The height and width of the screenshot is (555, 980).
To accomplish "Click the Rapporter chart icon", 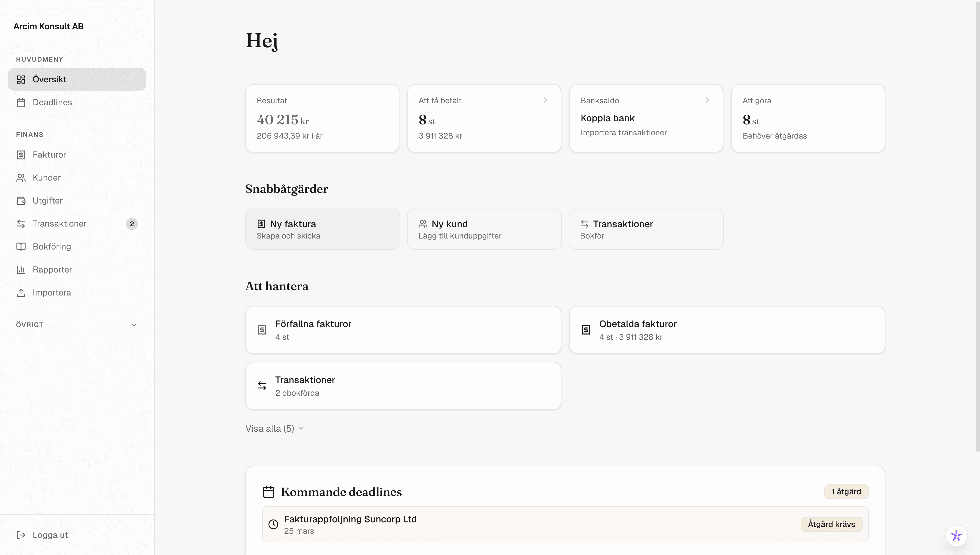I will click(21, 270).
